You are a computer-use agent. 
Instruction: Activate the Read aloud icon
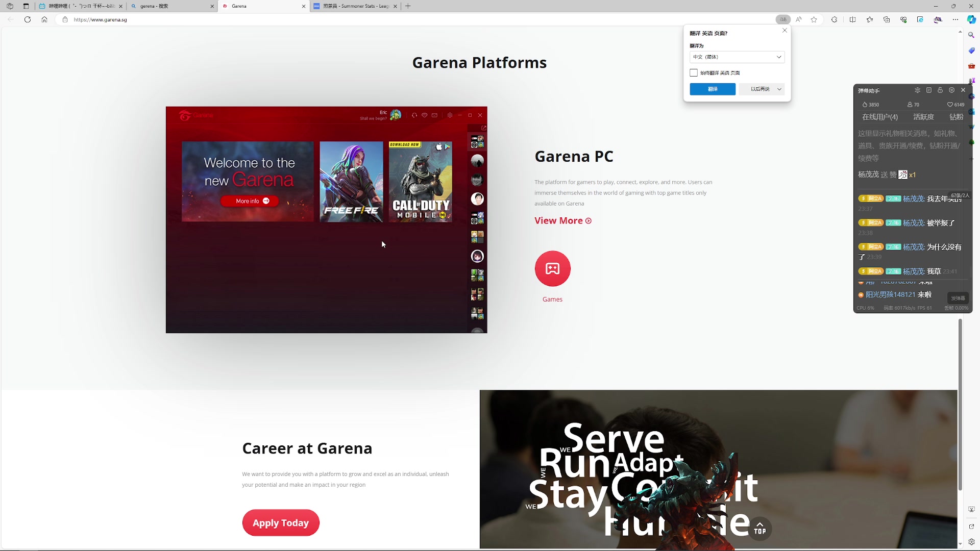tap(799, 19)
